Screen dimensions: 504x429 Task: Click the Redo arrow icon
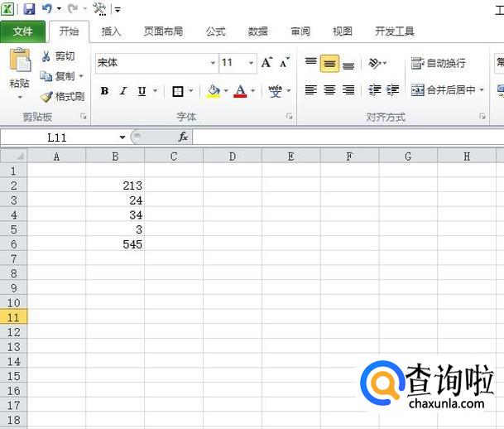pyautogui.click(x=72, y=8)
